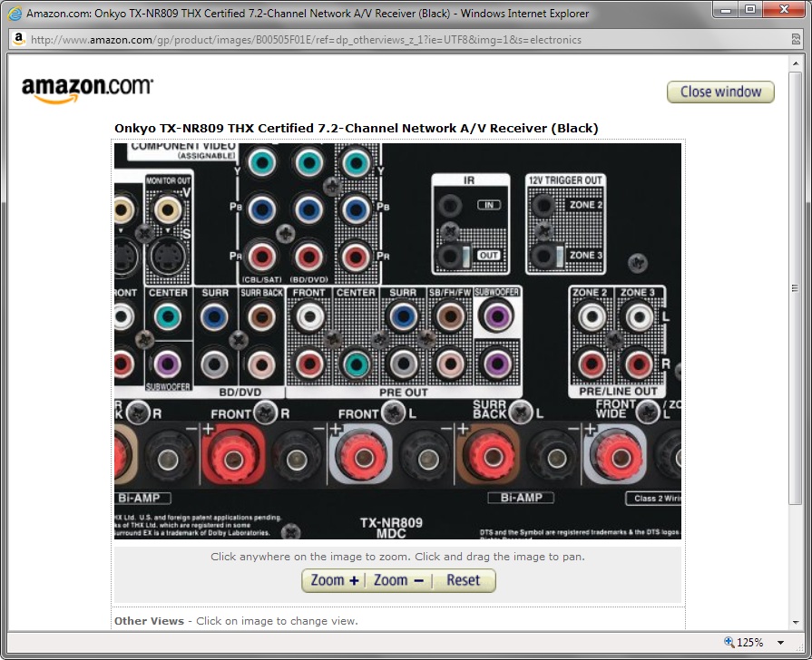Image resolution: width=812 pixels, height=660 pixels.
Task: Close the Internet Explorer window
Action: [x=784, y=10]
